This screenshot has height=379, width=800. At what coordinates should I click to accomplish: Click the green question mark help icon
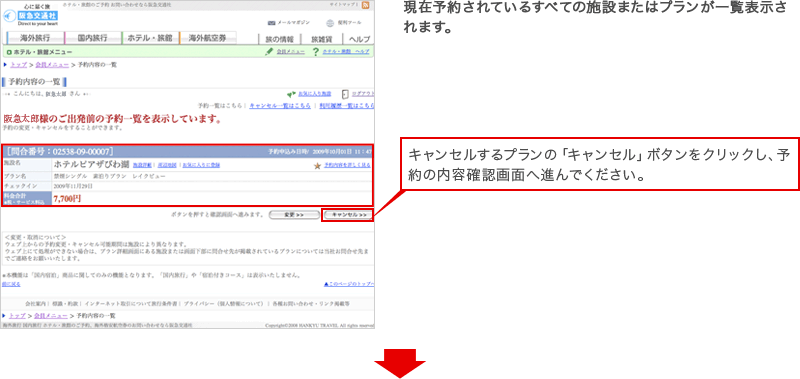[x=316, y=52]
